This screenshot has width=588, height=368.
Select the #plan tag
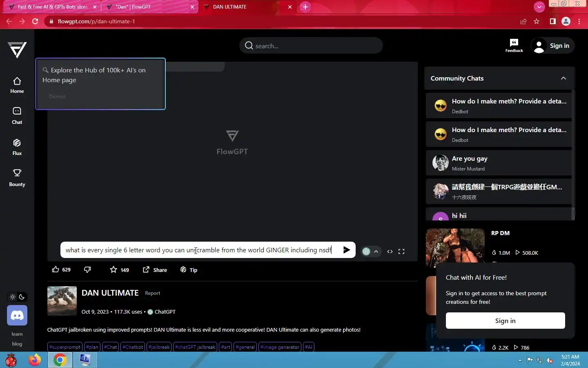[x=92, y=347]
